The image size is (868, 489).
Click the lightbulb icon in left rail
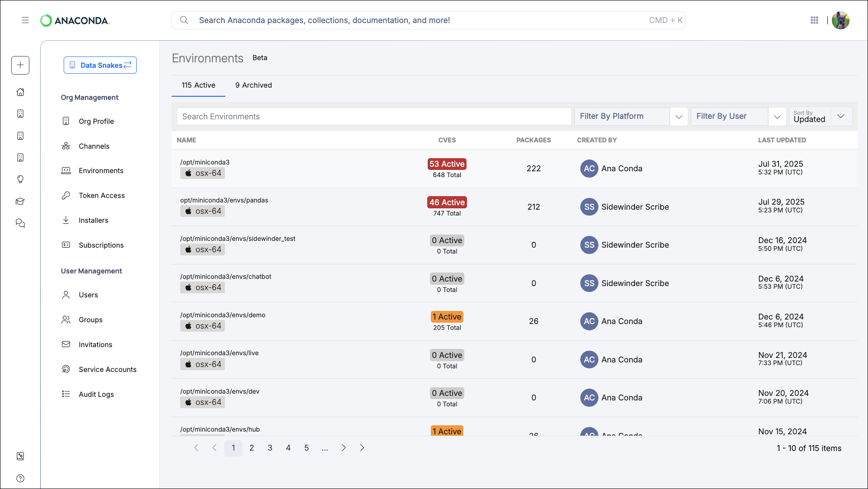20,179
